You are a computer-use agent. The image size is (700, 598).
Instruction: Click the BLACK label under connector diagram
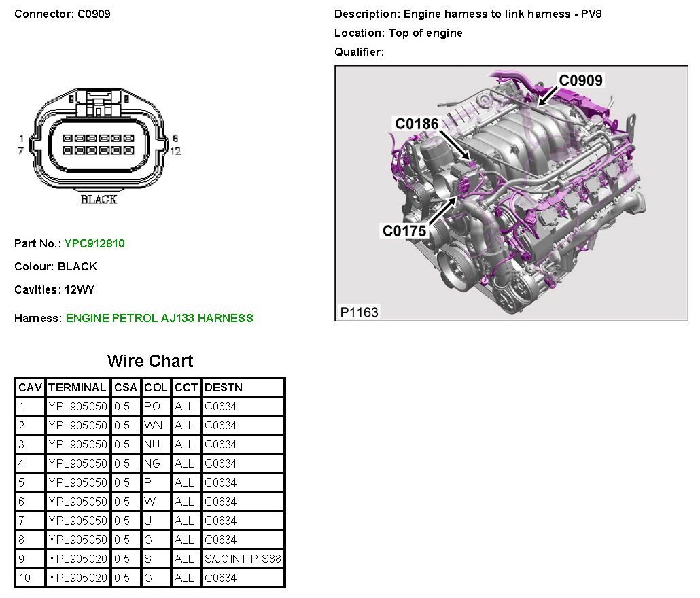99,200
